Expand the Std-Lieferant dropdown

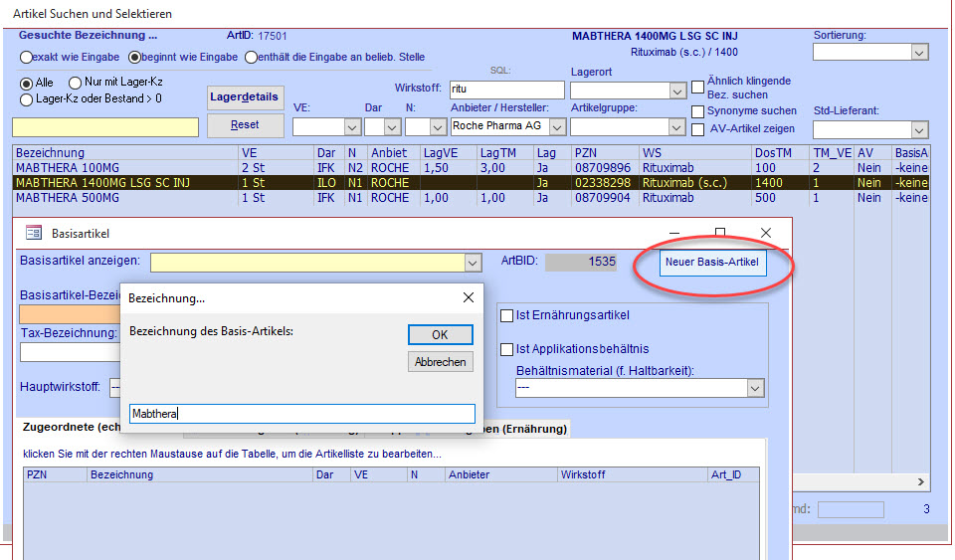[x=919, y=129]
